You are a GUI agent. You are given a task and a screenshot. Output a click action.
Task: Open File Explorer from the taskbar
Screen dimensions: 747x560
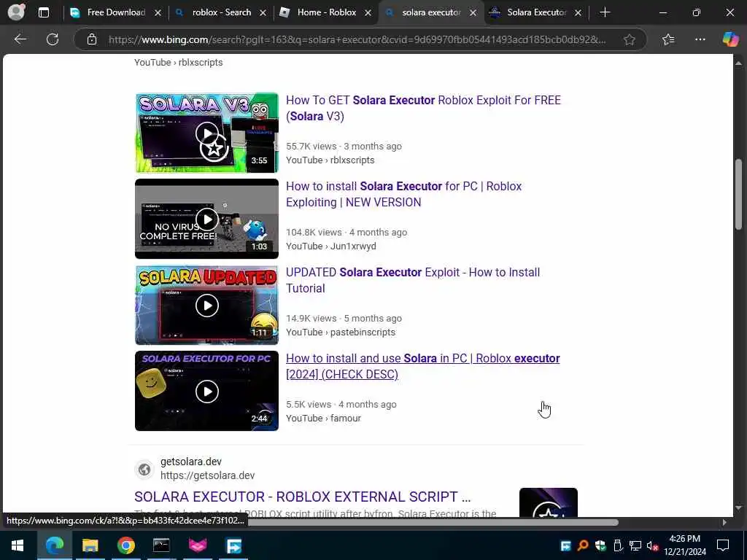click(x=90, y=545)
